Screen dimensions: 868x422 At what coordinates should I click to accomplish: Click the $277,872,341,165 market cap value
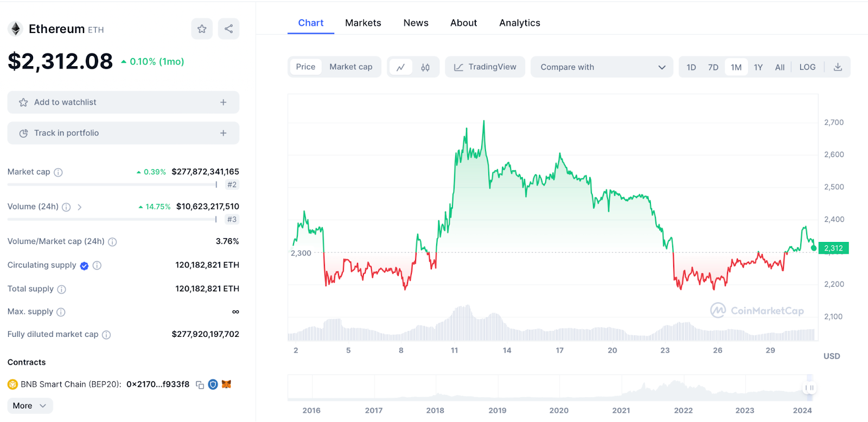coord(205,172)
